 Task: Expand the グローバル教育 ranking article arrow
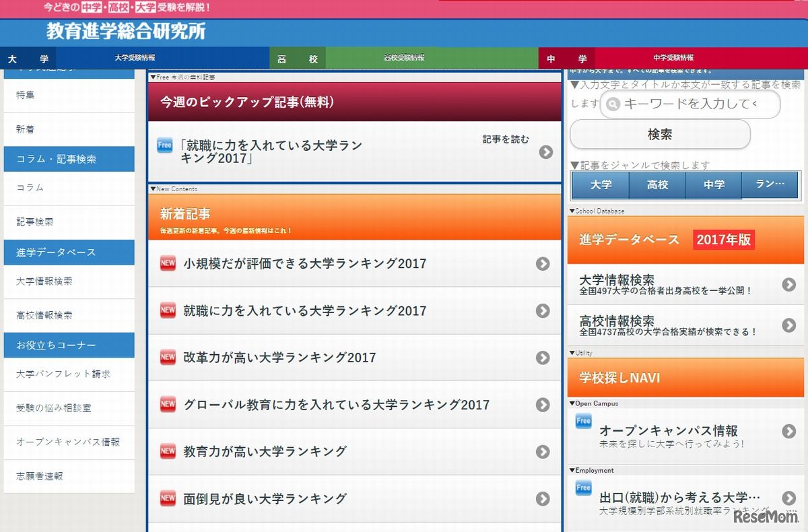[x=543, y=405]
